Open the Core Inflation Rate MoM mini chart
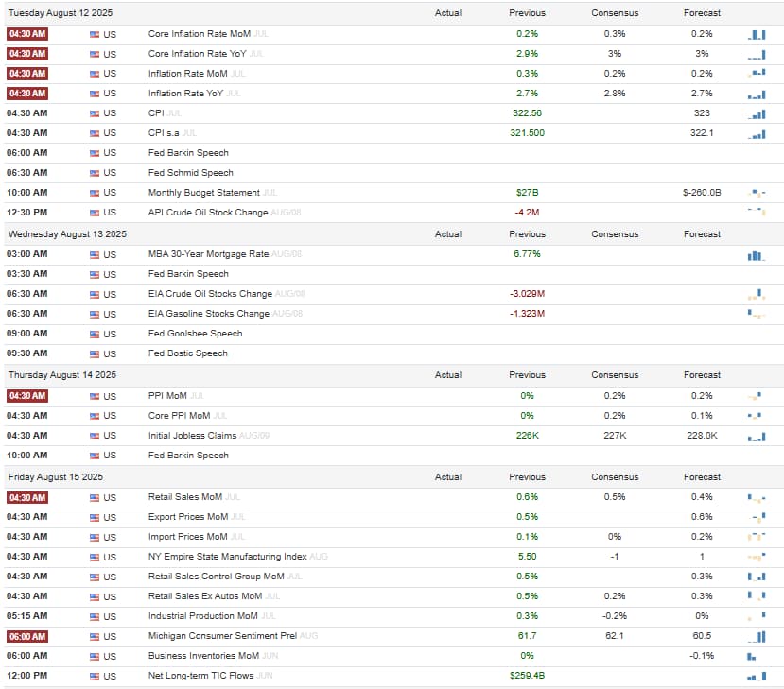The width and height of the screenshot is (784, 689). (x=757, y=34)
